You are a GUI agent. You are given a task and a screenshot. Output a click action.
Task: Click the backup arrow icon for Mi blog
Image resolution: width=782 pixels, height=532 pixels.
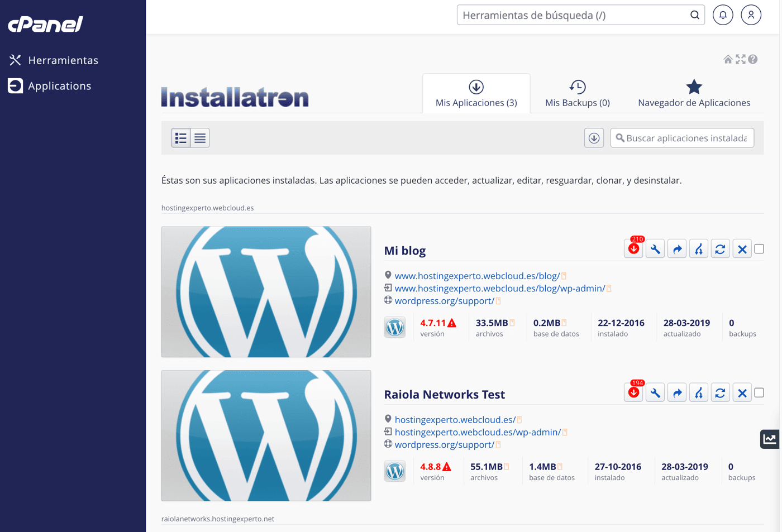click(677, 249)
